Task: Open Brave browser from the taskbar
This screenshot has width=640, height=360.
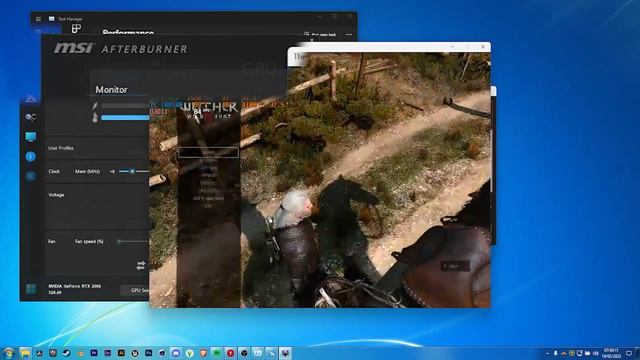Action: click(203, 353)
